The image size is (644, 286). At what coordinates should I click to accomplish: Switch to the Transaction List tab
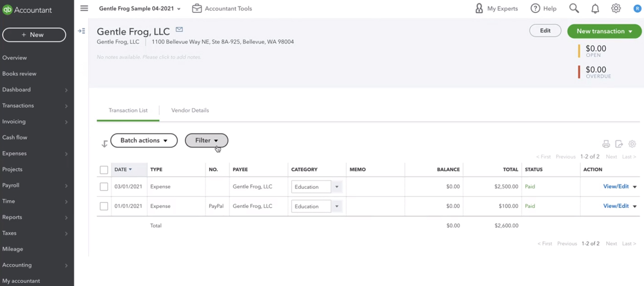128,110
